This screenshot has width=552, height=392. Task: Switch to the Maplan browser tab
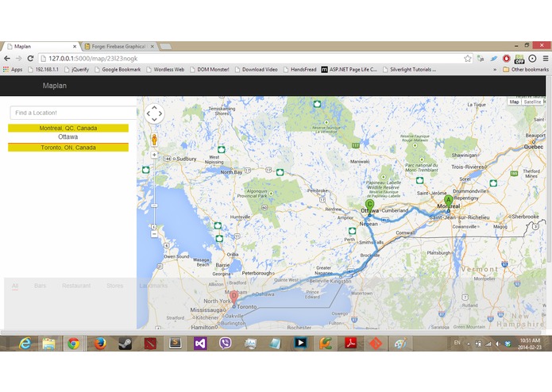[41, 46]
